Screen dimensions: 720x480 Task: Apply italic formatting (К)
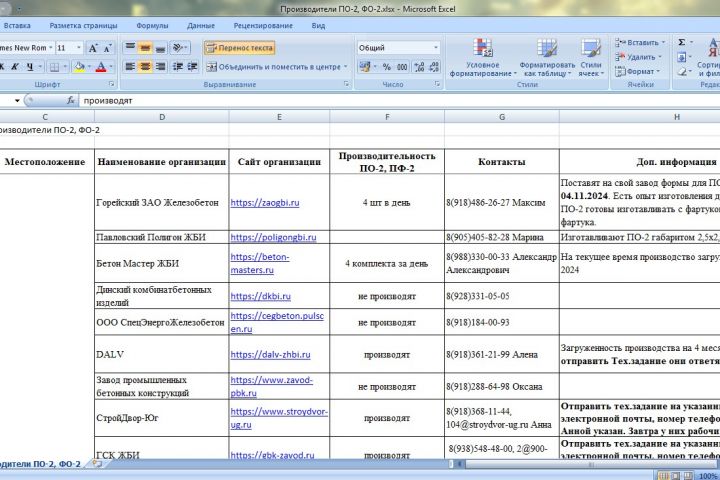tap(16, 67)
